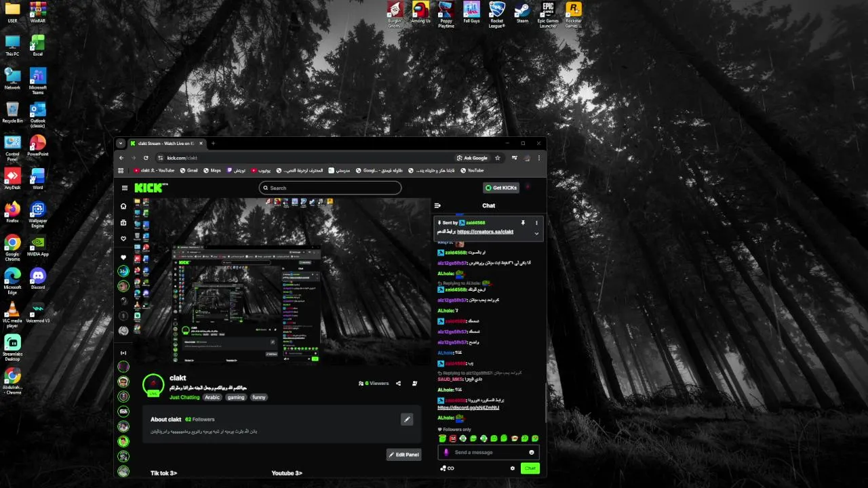Insert the red angry emote from quick emotes
868x488 pixels.
click(x=452, y=439)
